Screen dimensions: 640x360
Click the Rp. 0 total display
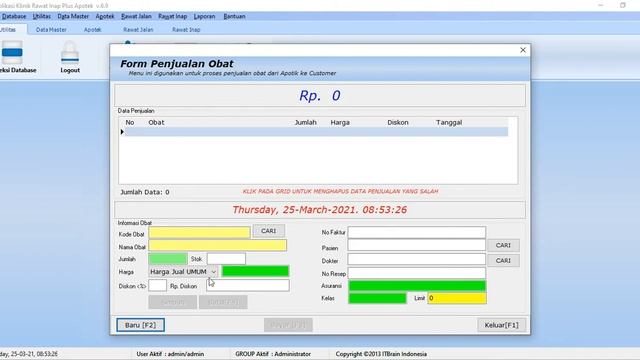(320, 96)
